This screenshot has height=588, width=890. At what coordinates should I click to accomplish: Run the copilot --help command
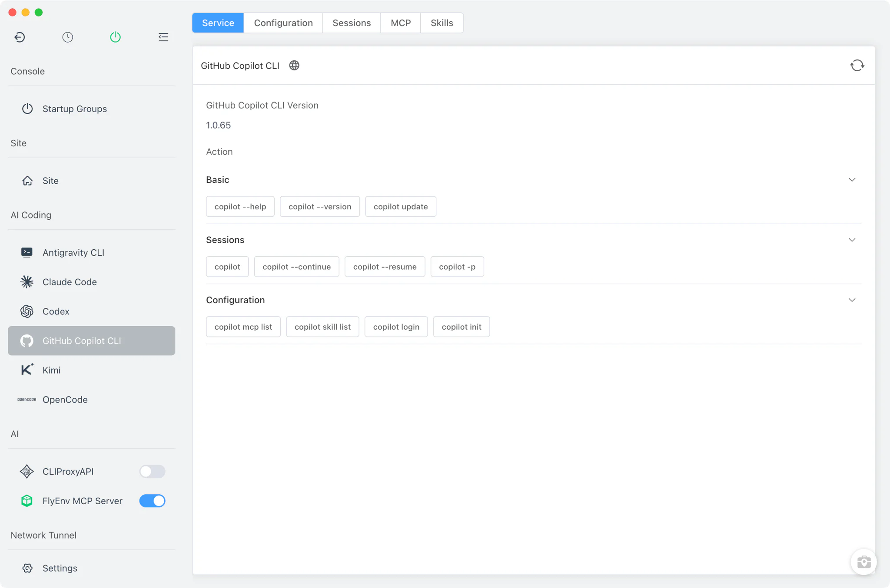click(240, 207)
